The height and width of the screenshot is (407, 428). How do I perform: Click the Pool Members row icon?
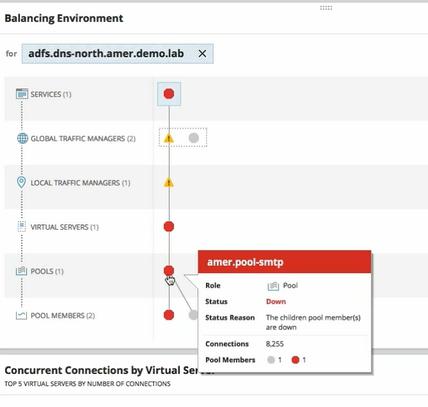click(x=21, y=315)
